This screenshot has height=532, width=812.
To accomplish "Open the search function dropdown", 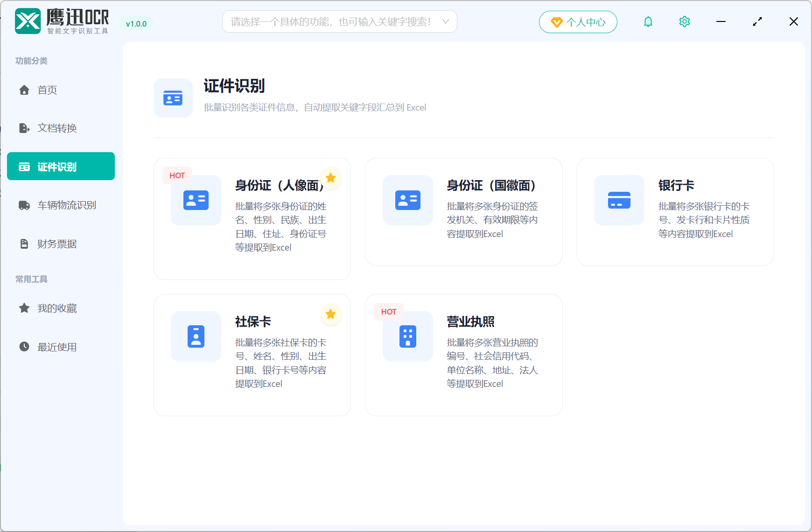I will (445, 21).
